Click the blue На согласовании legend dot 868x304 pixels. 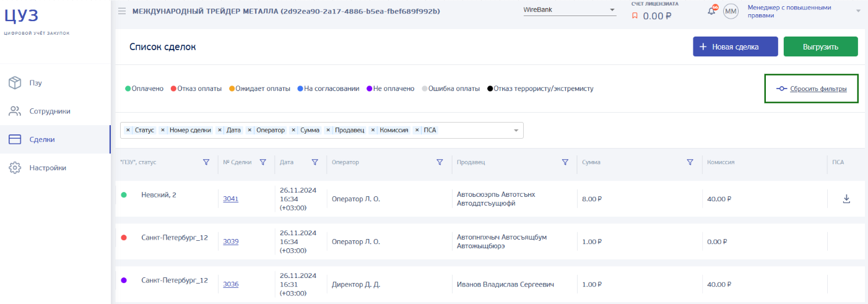300,89
